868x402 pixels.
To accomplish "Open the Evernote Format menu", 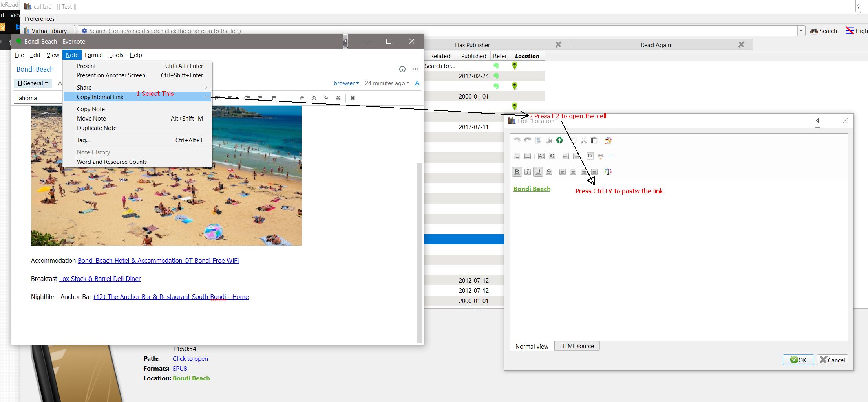I will pos(94,55).
